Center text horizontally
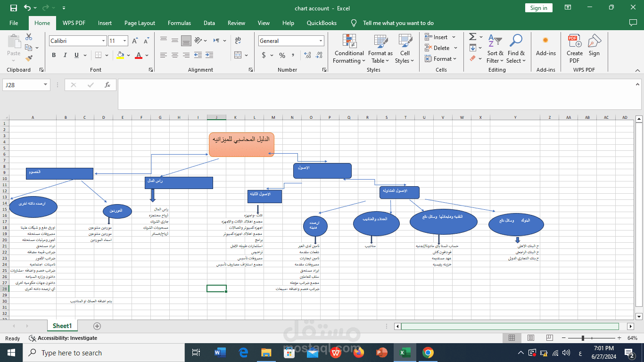The image size is (644, 362). click(175, 55)
